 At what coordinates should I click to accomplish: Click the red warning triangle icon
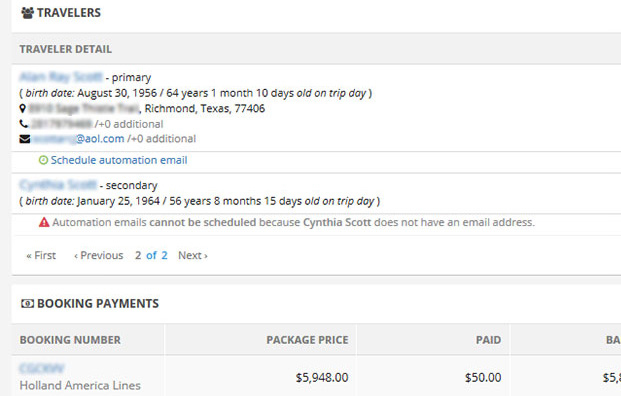[44, 222]
